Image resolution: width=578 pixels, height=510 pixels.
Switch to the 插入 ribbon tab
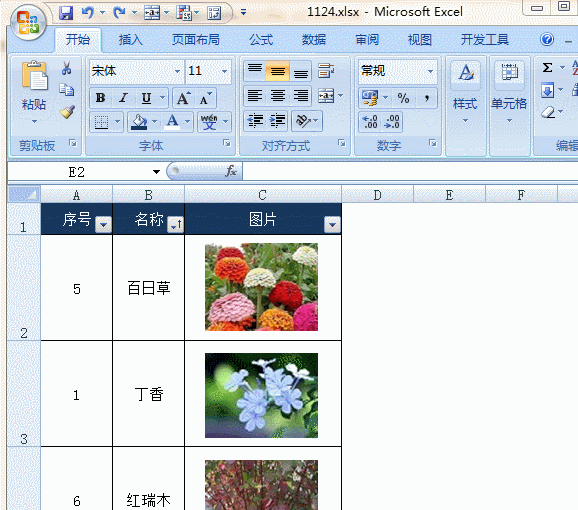pyautogui.click(x=130, y=39)
